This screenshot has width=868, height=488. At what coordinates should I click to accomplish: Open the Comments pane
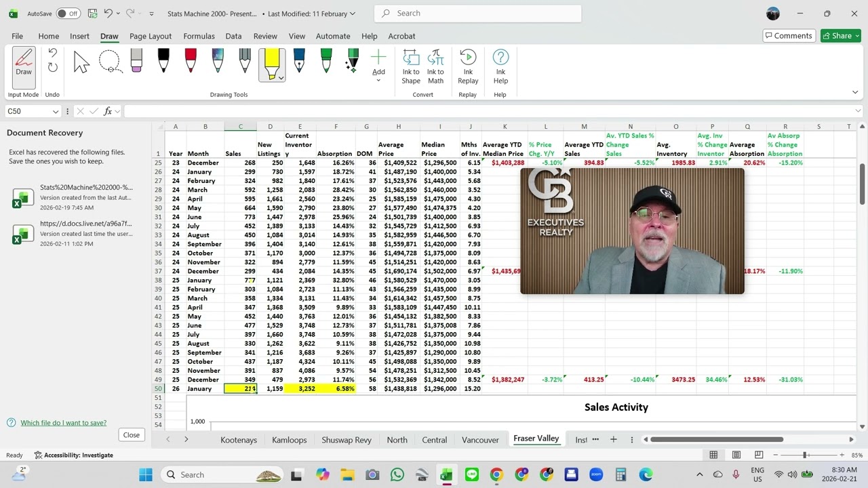click(x=788, y=36)
